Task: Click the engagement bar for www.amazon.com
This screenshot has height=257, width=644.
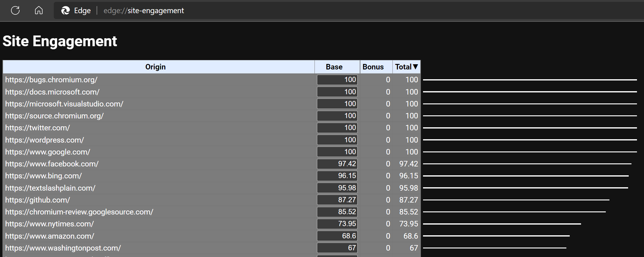Action: pyautogui.click(x=496, y=236)
